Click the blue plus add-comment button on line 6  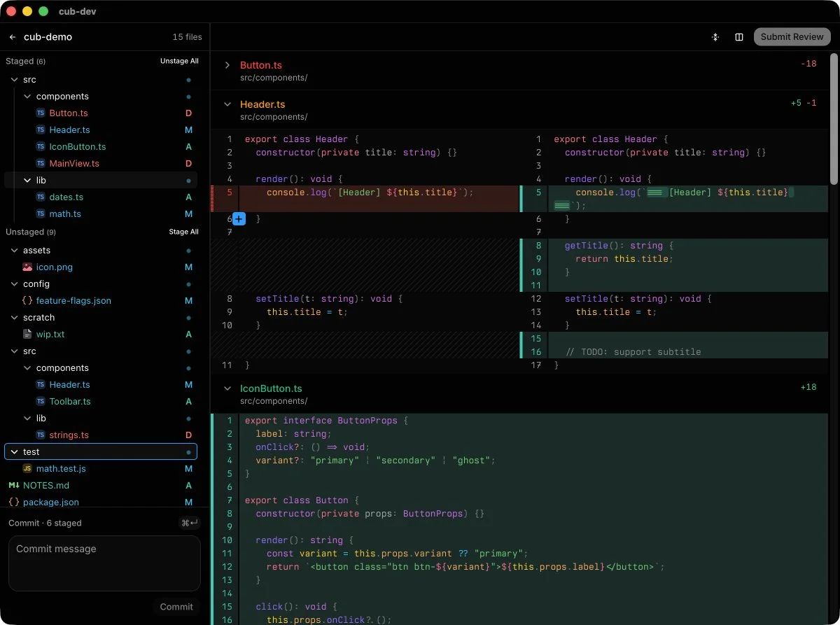(239, 219)
